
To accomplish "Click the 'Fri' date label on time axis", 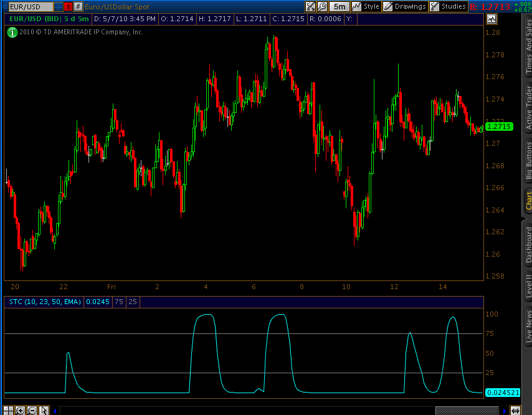I will click(112, 287).
